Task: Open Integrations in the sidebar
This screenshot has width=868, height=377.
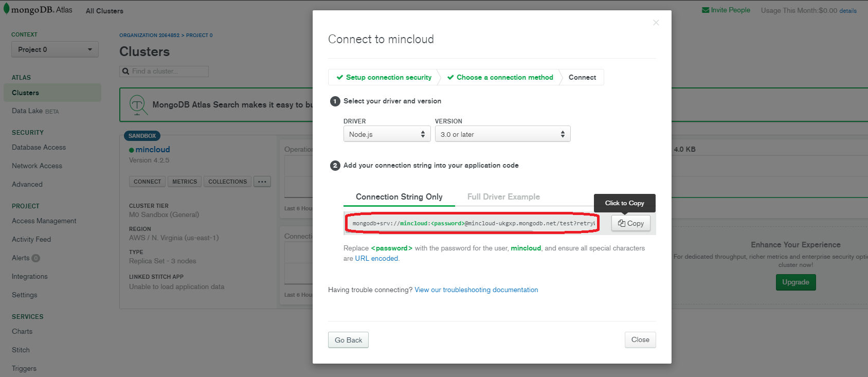Action: coord(30,277)
